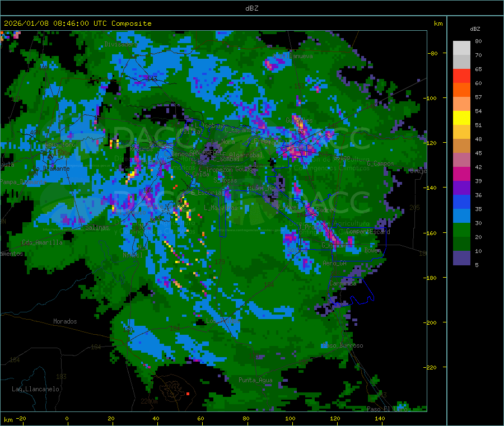Select the Algarrobal map label
This screenshot has width=504, height=426.
pos(246,155)
